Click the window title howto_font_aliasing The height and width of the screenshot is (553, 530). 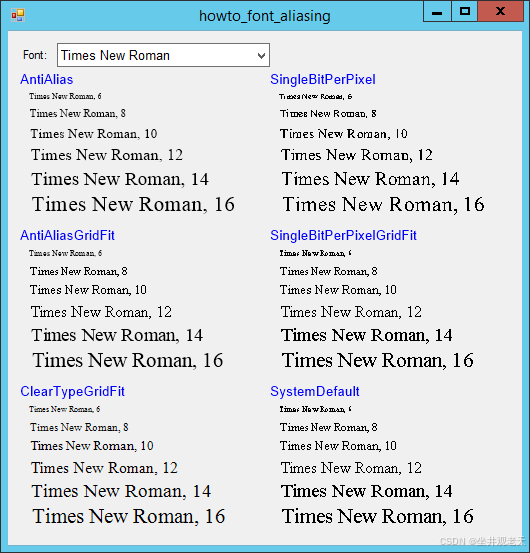(x=265, y=16)
